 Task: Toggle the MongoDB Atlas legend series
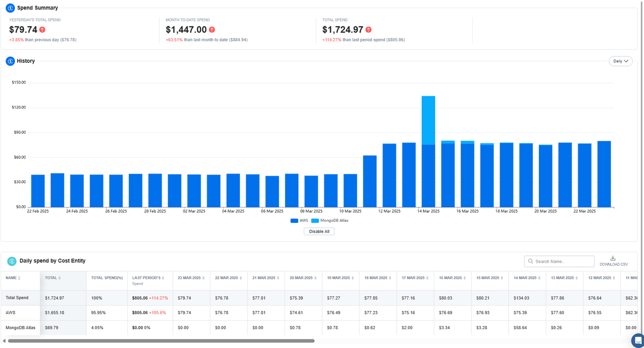click(329, 221)
